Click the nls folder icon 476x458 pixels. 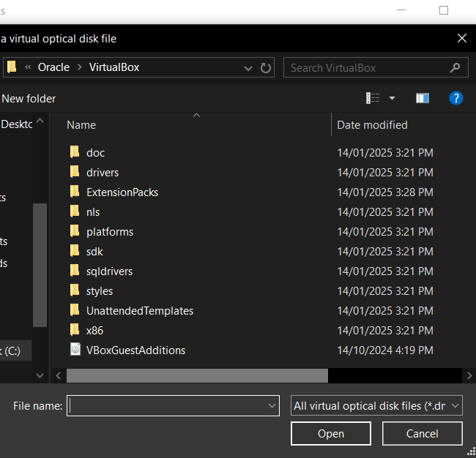click(x=75, y=211)
